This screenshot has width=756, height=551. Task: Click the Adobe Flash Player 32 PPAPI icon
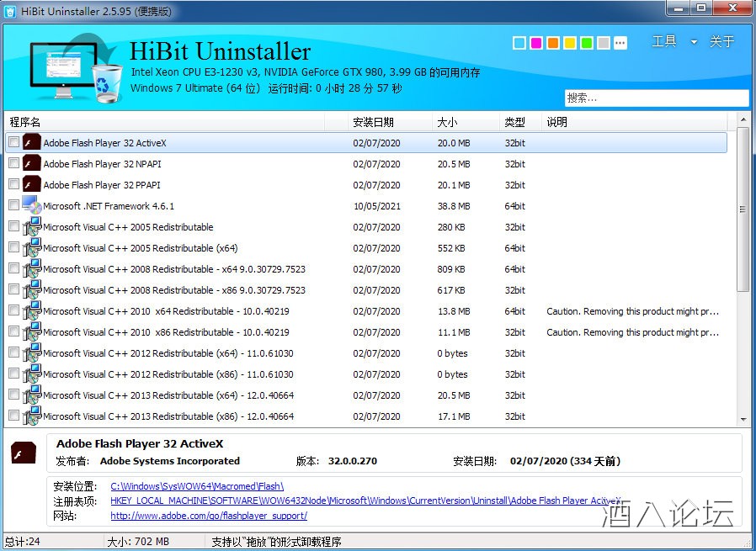click(x=32, y=185)
